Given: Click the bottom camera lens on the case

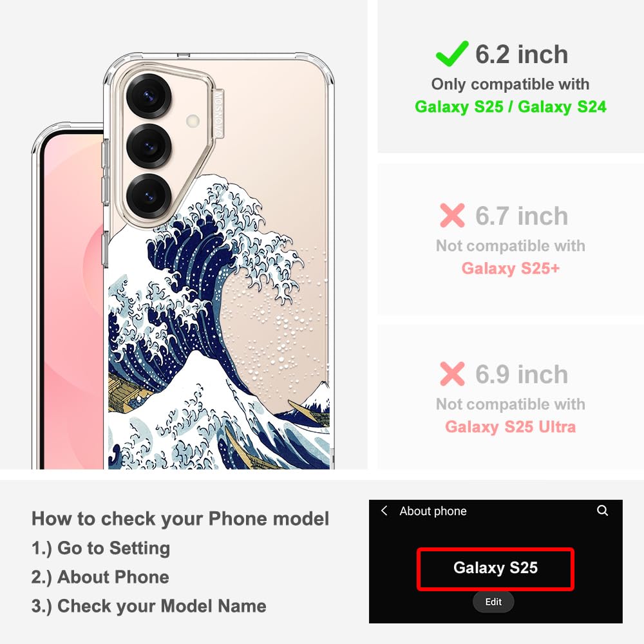Looking at the screenshot, I should (148, 196).
